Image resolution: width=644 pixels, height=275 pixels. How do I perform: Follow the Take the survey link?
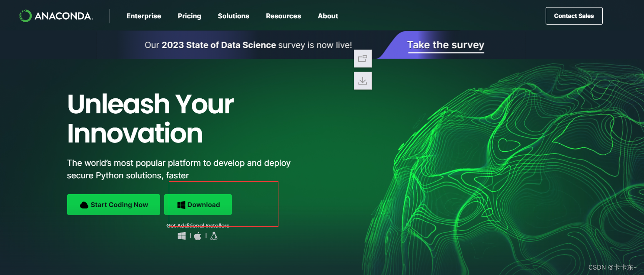[x=446, y=45]
